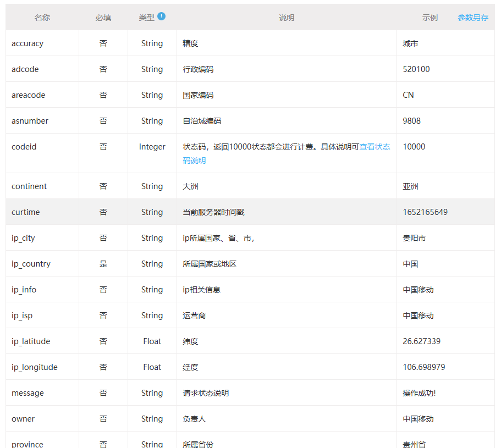Screen dimensions: 501x448
Task: Click the description 经度
Action: point(190,368)
